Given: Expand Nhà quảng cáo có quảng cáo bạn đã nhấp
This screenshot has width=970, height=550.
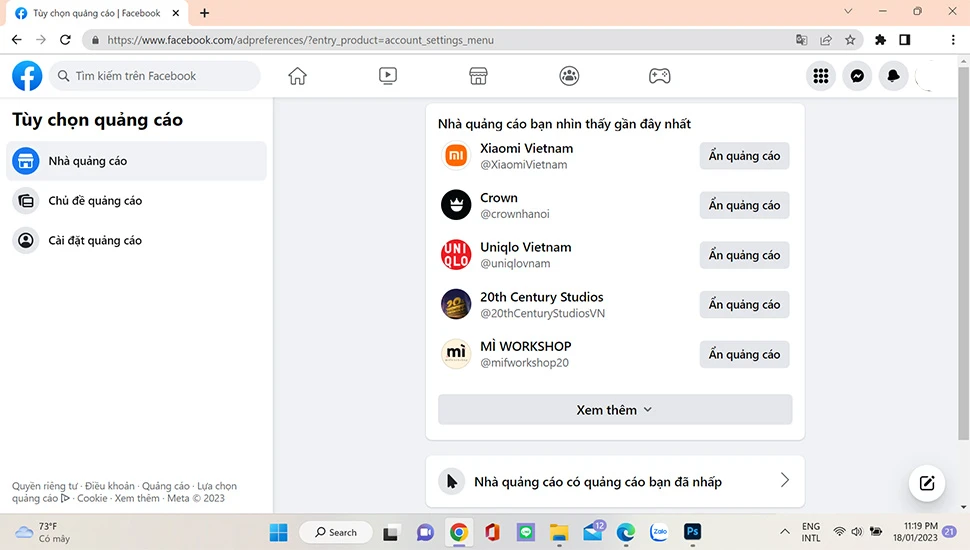Looking at the screenshot, I should pyautogui.click(x=615, y=481).
